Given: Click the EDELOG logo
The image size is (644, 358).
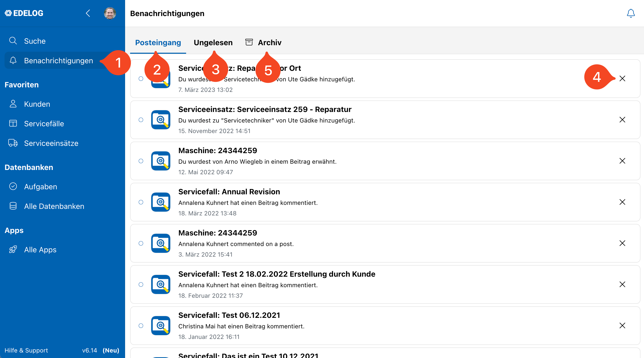Looking at the screenshot, I should coord(24,13).
